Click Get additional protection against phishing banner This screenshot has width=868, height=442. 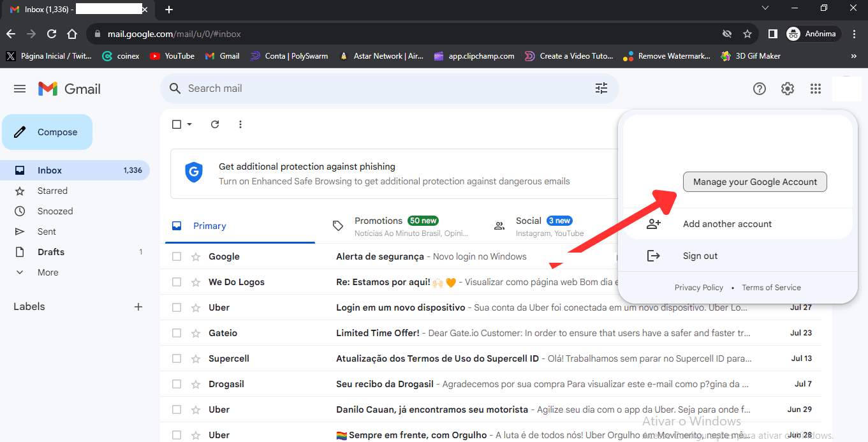[x=394, y=173]
